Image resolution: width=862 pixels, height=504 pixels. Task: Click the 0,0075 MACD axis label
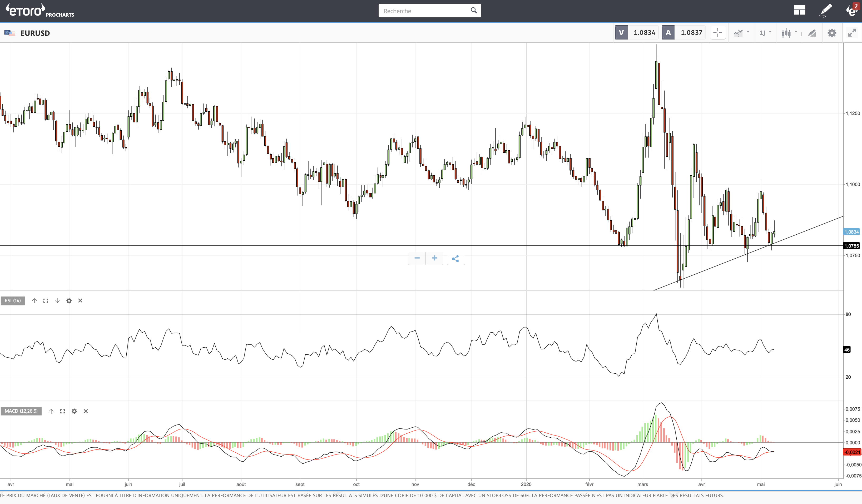click(x=853, y=409)
